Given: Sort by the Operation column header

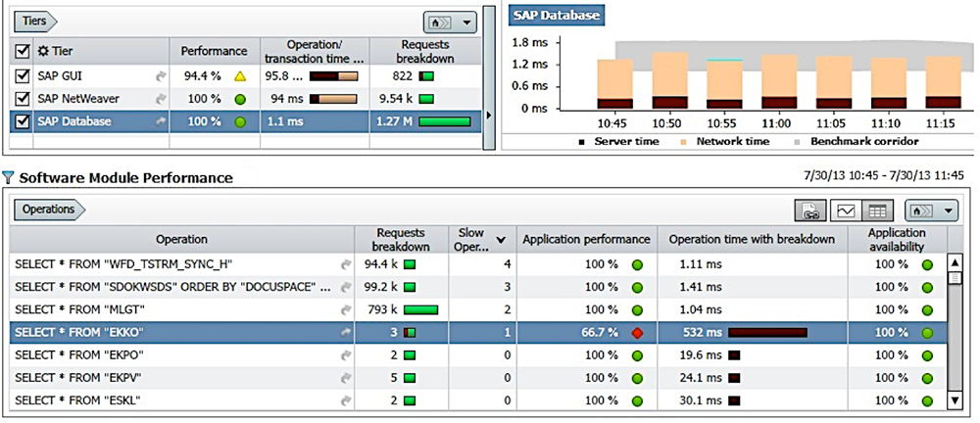Looking at the screenshot, I should [x=181, y=239].
